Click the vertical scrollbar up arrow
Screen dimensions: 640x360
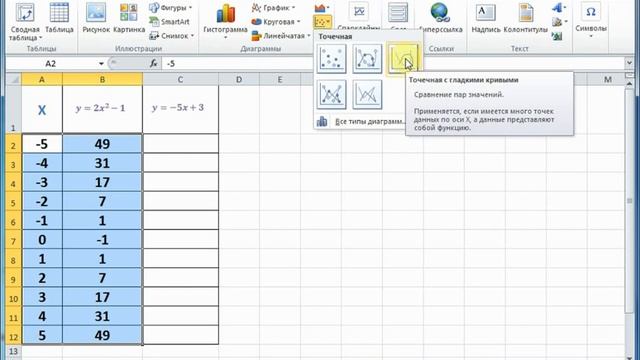pos(629,84)
